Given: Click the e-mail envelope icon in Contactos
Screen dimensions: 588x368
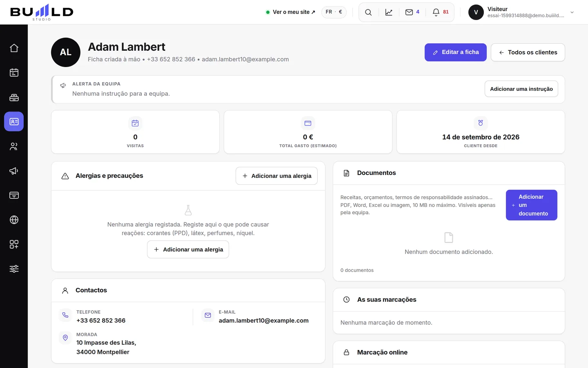Looking at the screenshot, I should (x=208, y=315).
